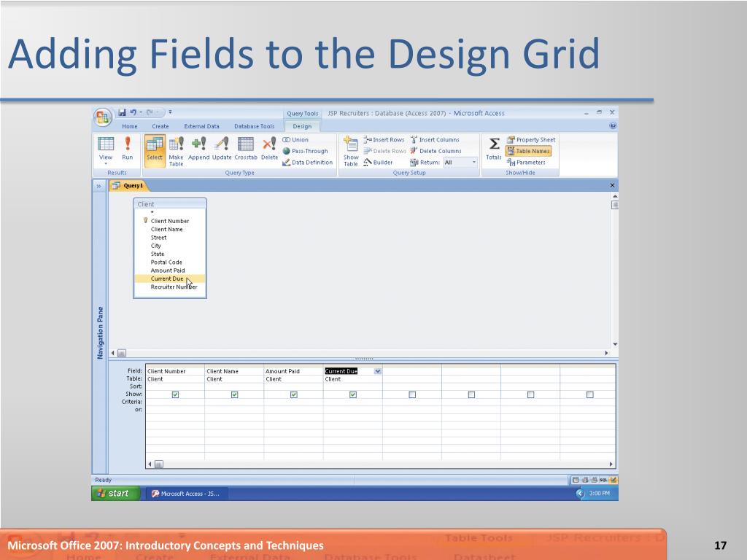Choose the Append query type
The height and width of the screenshot is (560, 747).
point(198,149)
